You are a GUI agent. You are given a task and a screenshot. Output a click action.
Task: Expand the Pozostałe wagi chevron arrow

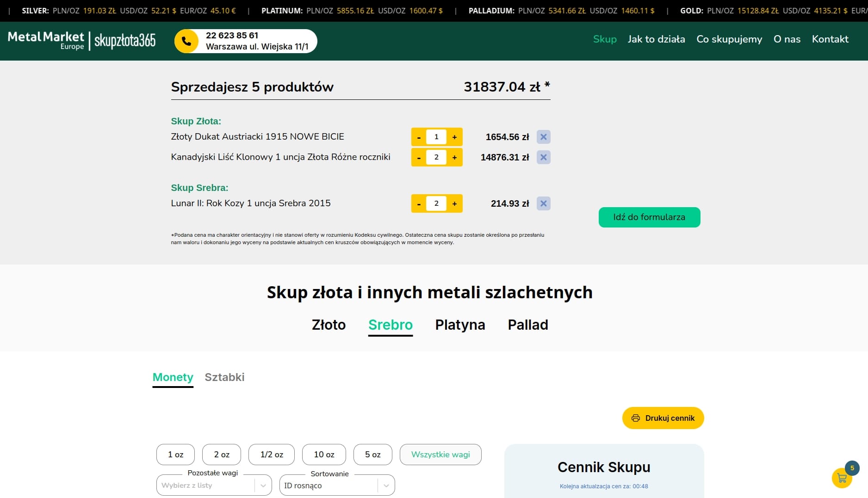(x=264, y=485)
